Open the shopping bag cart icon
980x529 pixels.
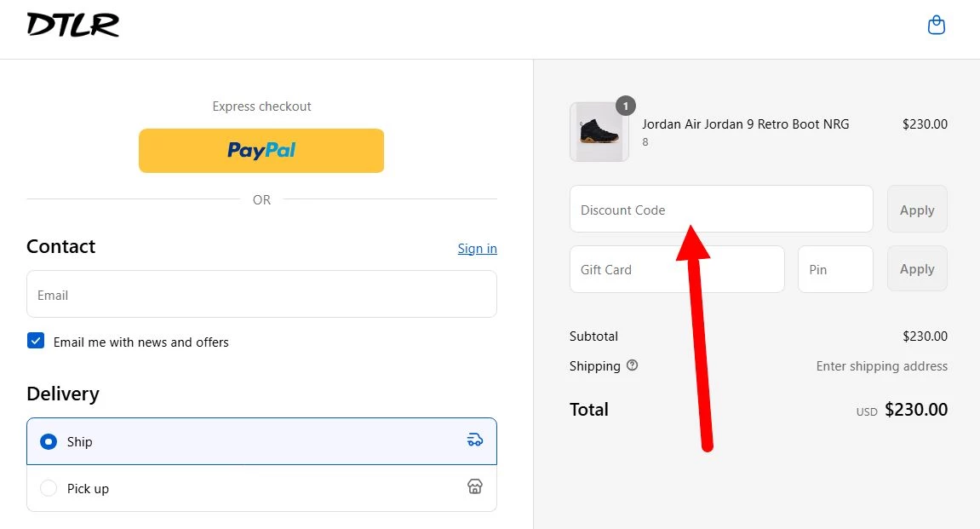pyautogui.click(x=936, y=26)
